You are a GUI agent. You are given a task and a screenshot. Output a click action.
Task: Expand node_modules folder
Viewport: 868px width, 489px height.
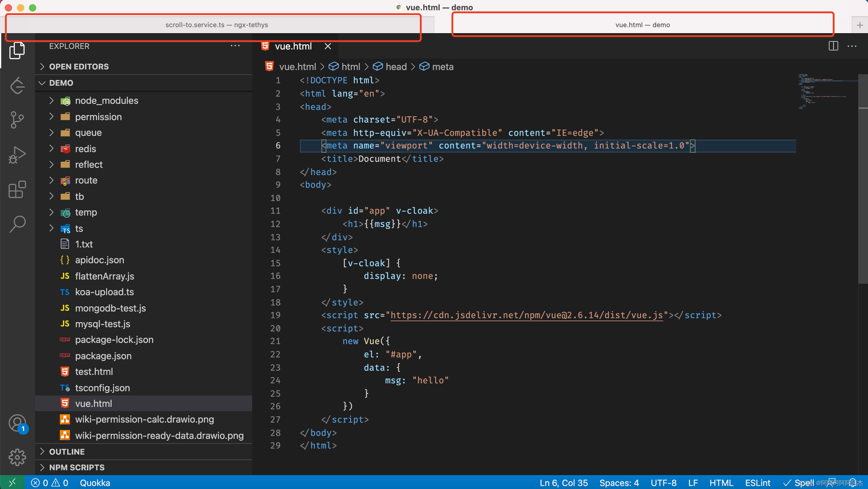144,101
